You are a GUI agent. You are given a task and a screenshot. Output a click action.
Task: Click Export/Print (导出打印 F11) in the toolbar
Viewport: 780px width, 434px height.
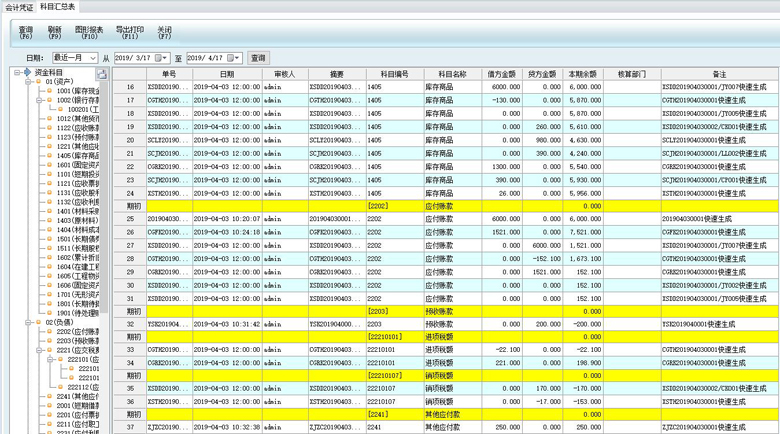tap(129, 33)
